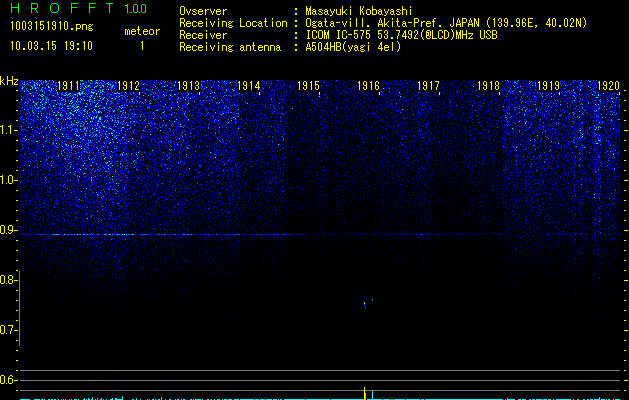Click the 1917 time marker
Viewport: 629px width, 400px height.
pos(428,86)
